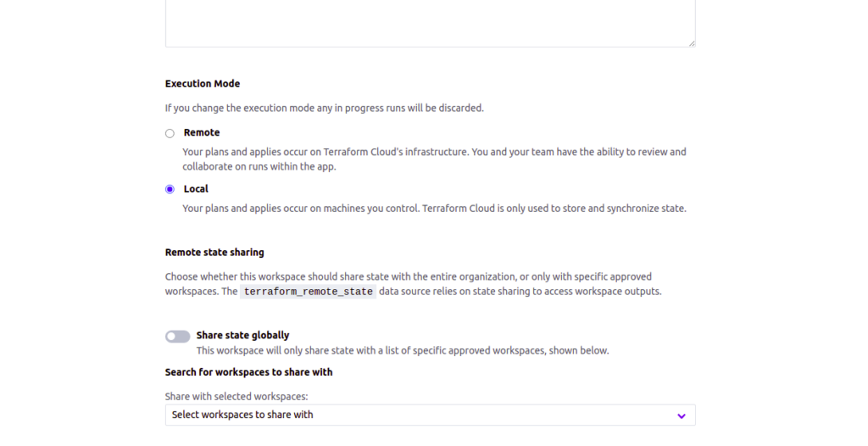Click the Share state globally label
The width and height of the screenshot is (868, 446).
[x=242, y=335]
